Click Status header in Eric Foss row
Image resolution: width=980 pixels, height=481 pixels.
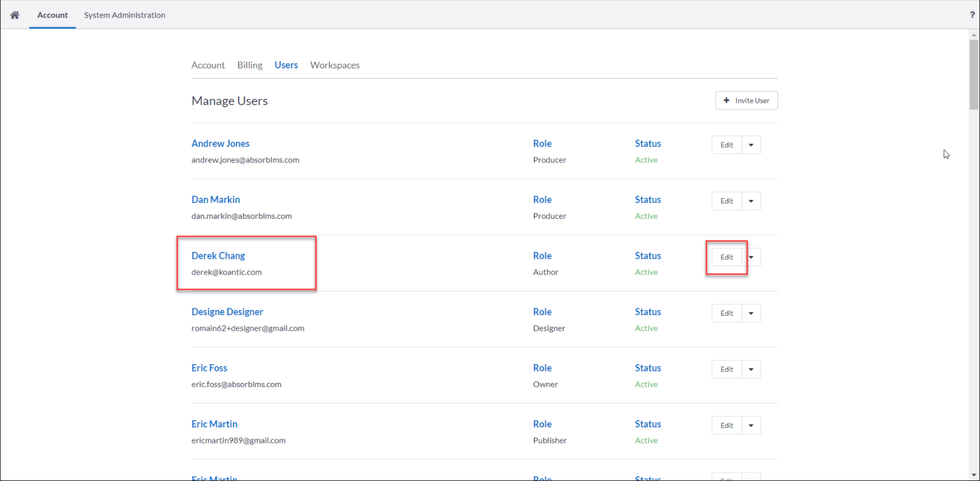pyautogui.click(x=648, y=368)
